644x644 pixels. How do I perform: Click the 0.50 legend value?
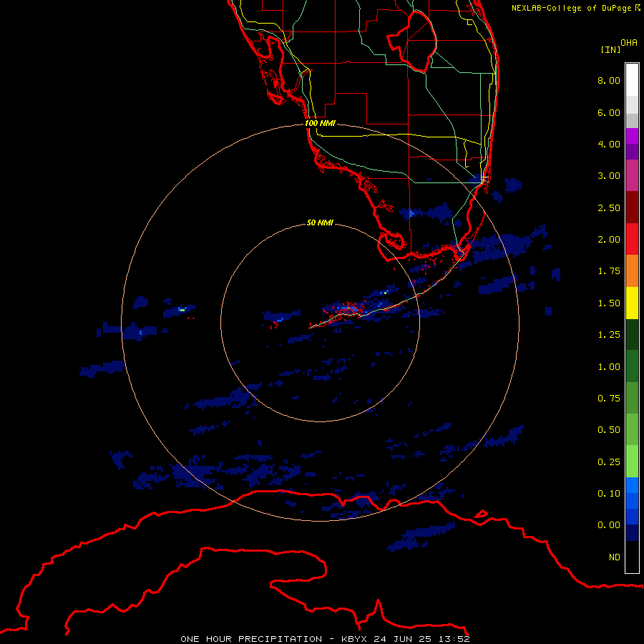pyautogui.click(x=609, y=430)
